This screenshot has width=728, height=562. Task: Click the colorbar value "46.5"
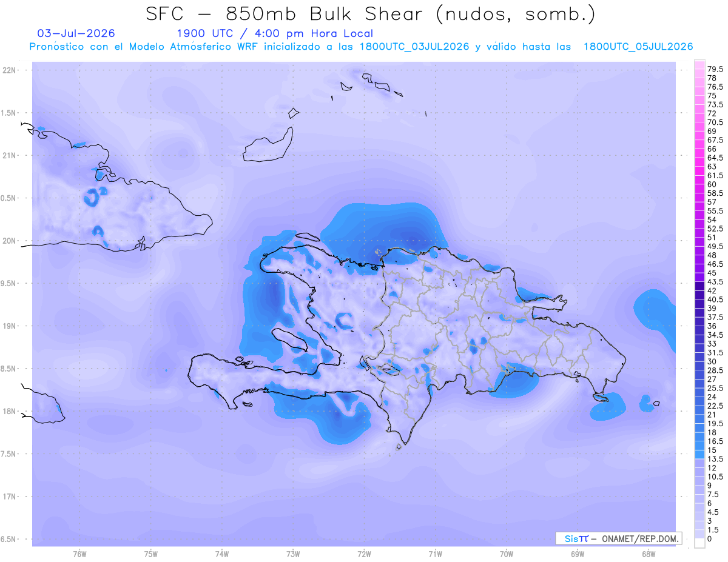pos(716,264)
